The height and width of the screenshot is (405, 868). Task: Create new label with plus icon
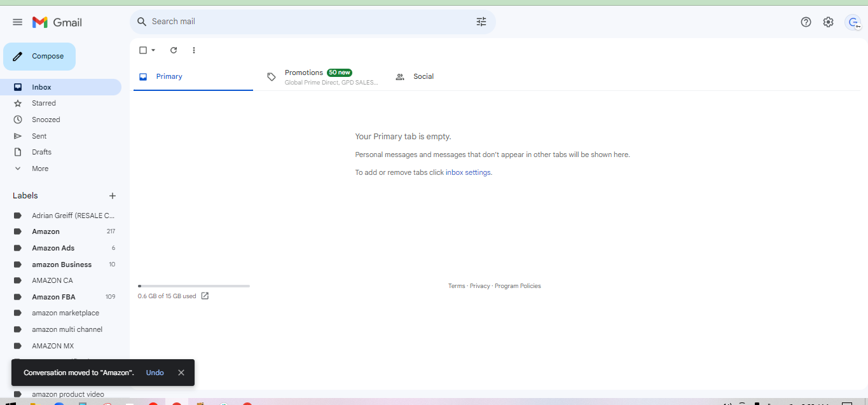[113, 196]
